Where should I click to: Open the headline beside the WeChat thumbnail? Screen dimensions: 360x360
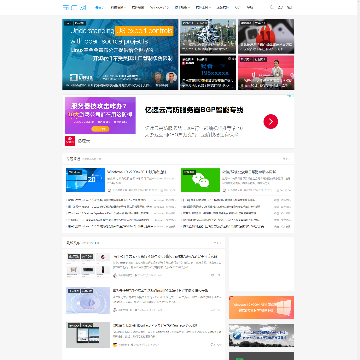(249, 172)
